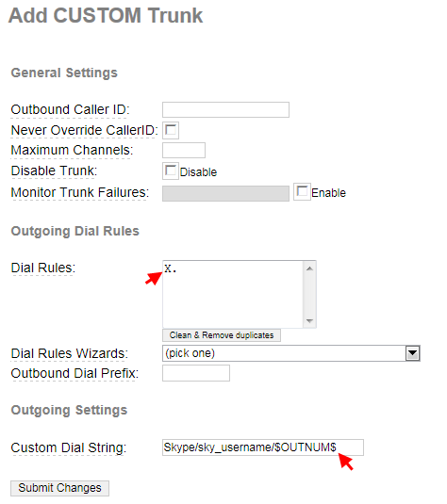Click the Dial Rules help label
The image size is (447, 504).
[x=43, y=268]
